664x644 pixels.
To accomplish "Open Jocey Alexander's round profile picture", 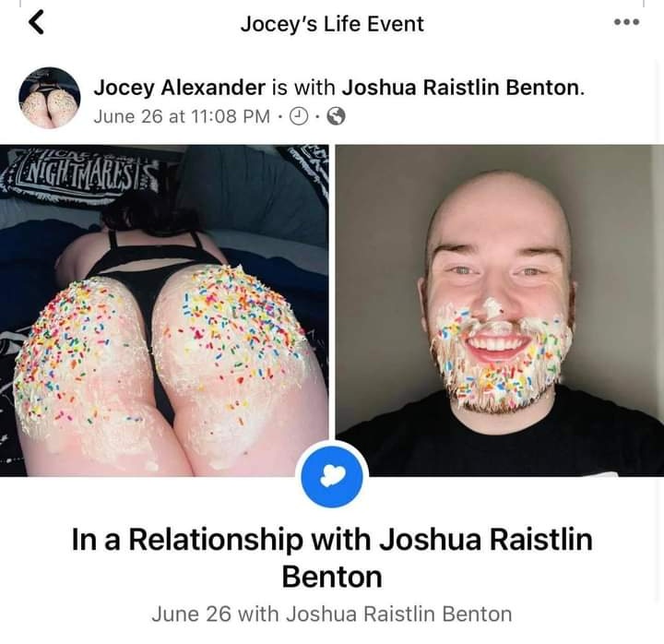I will pos(50,98).
